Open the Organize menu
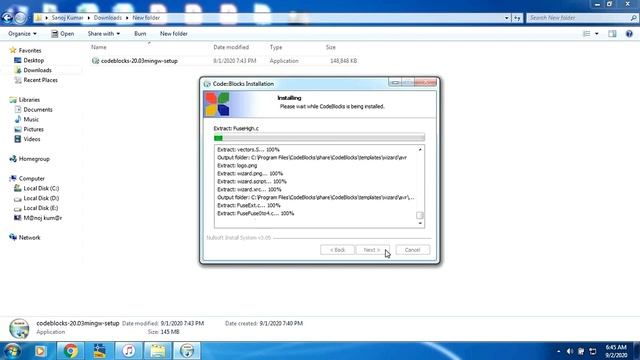Screen dimensions: 640x360 22,33
